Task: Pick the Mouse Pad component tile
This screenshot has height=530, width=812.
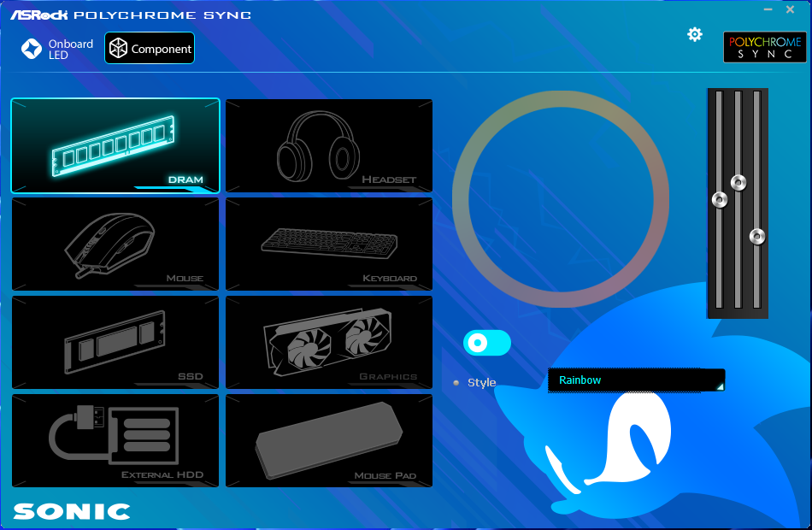Action: click(329, 441)
